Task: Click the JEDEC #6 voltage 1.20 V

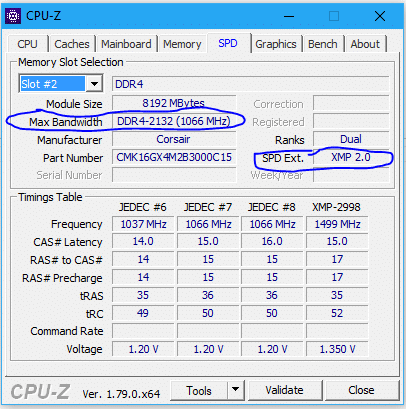Action: (143, 349)
